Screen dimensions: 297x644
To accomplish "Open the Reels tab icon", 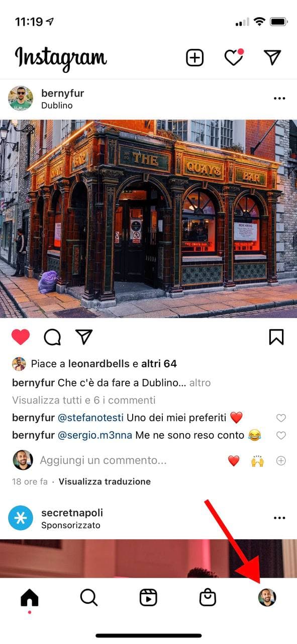I will (148, 598).
